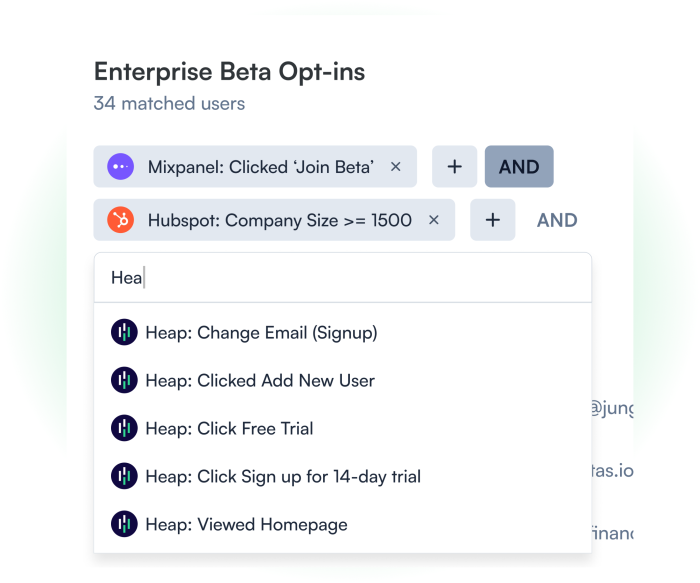Click Heap icon next to 14-day trial
This screenshot has height=583, width=700.
[124, 476]
